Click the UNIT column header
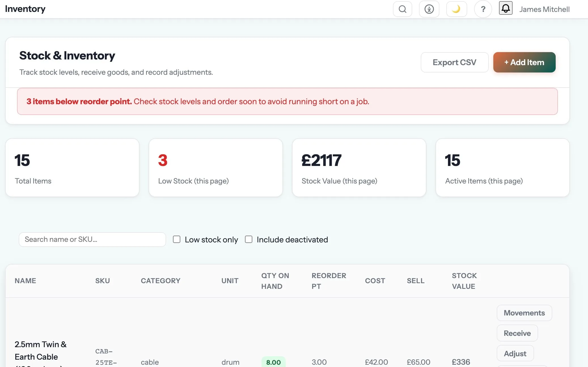Screen dimensions: 588x367 click(230, 281)
